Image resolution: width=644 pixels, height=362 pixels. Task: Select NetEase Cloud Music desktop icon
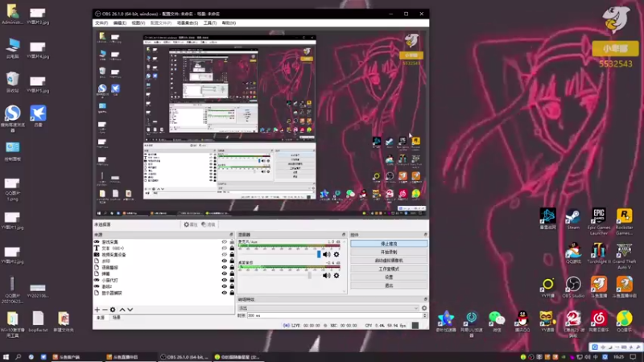coord(599,321)
